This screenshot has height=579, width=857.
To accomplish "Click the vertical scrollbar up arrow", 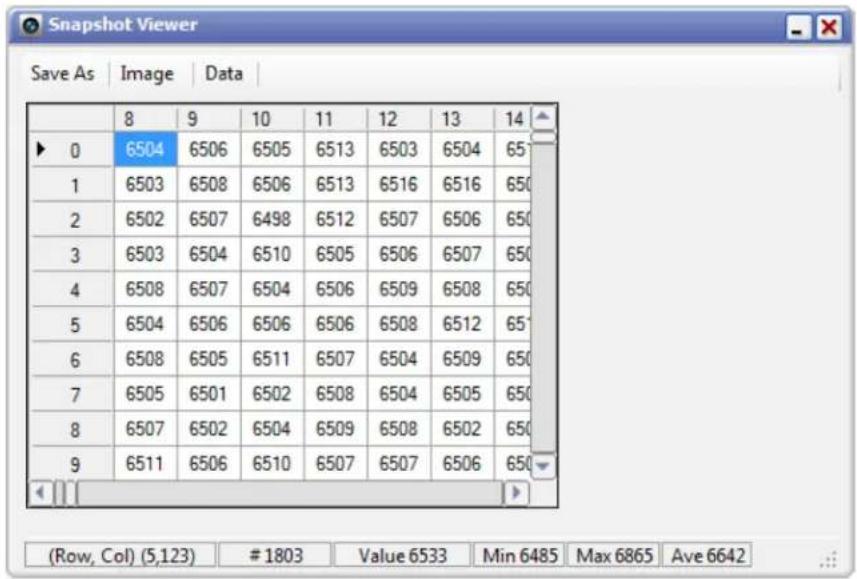I will coord(543,117).
